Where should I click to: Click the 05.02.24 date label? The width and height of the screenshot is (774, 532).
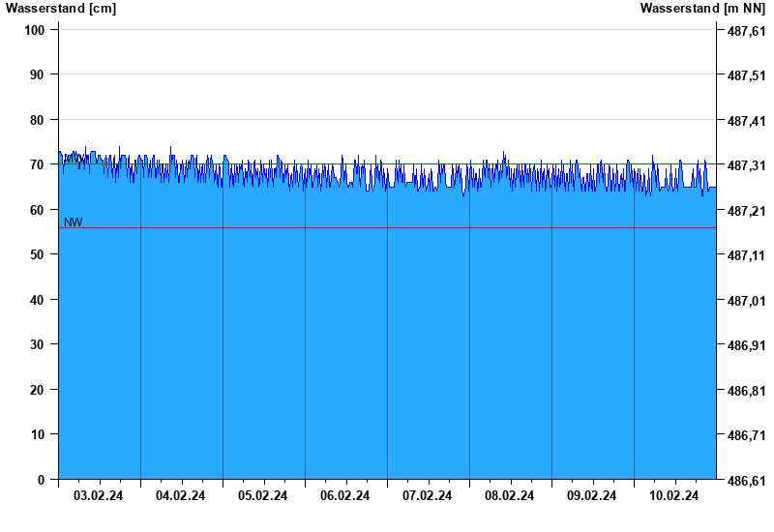pos(262,495)
